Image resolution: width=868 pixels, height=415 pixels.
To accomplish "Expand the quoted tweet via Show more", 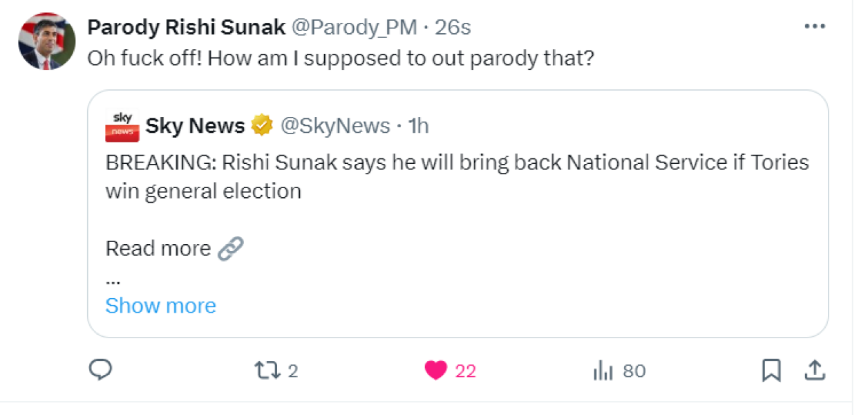I will tap(160, 305).
